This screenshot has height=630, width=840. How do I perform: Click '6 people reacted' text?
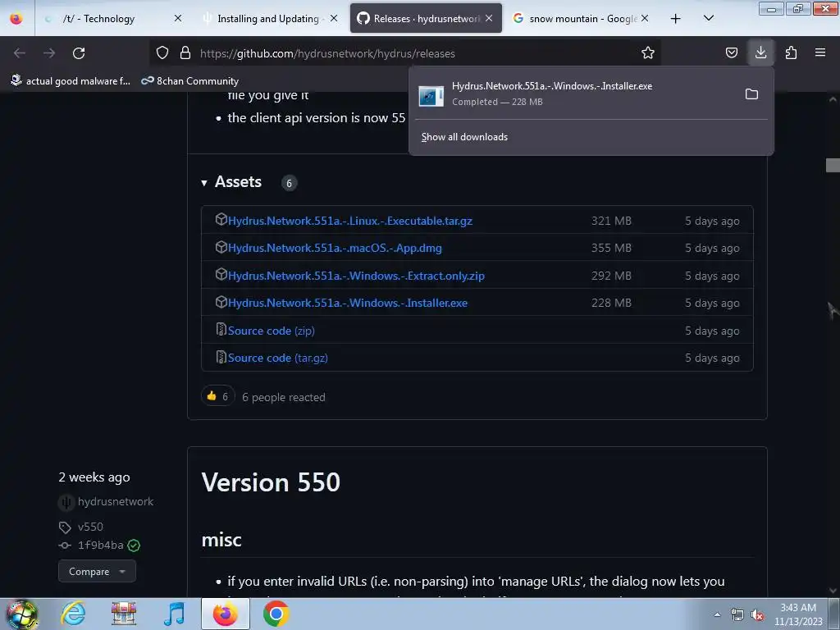click(283, 398)
